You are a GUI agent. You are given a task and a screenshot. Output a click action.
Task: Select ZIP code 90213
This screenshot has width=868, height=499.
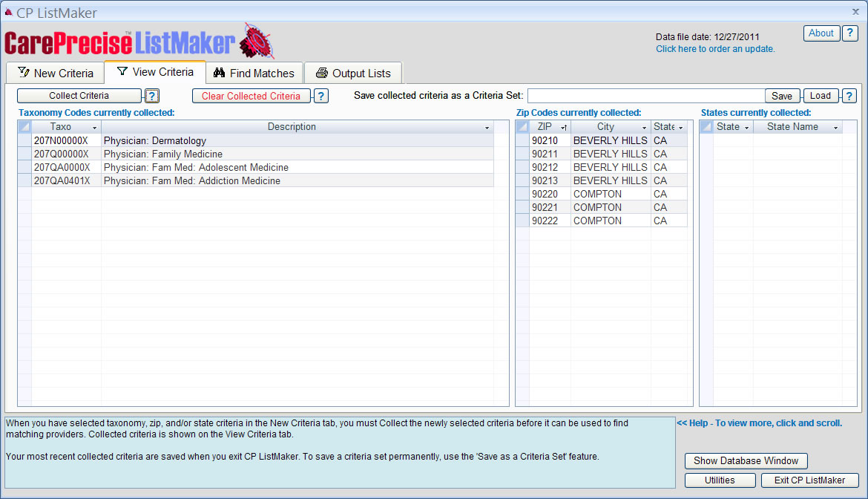click(x=550, y=180)
